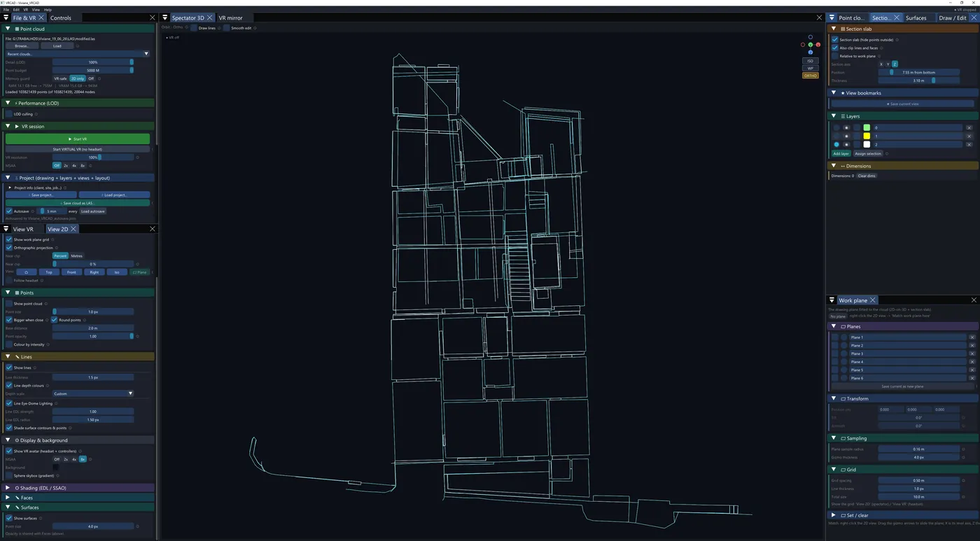Open the Depth scale Custom dropdown
Image resolution: width=980 pixels, height=541 pixels.
point(93,393)
